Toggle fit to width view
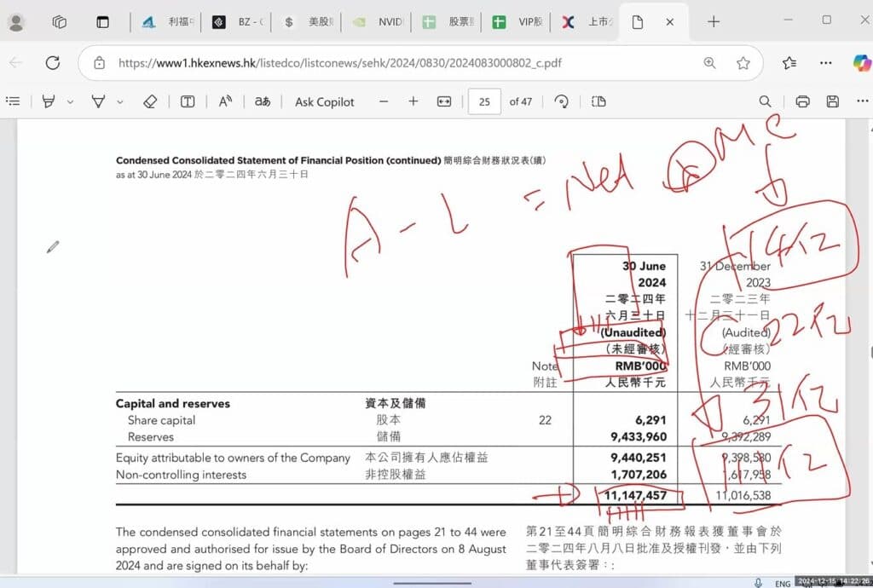873x588 pixels. pyautogui.click(x=443, y=101)
